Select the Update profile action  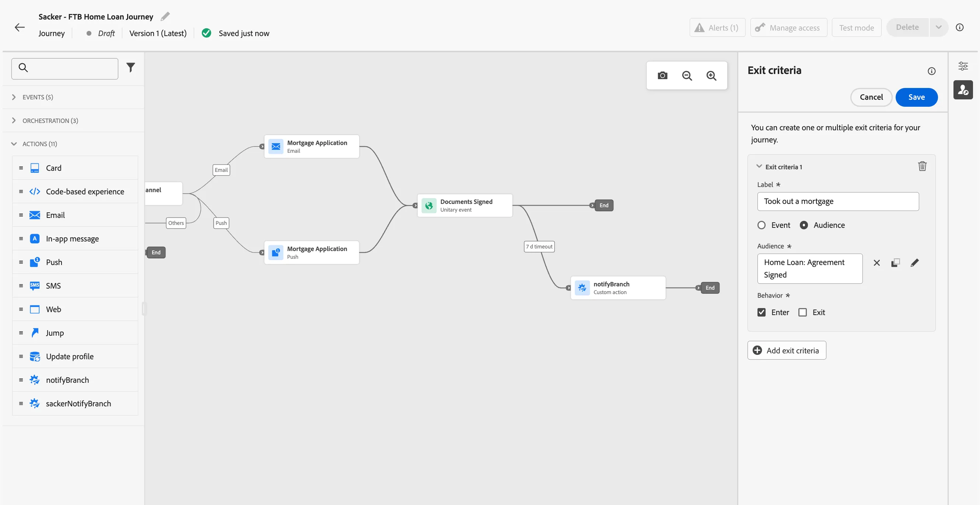point(75,356)
